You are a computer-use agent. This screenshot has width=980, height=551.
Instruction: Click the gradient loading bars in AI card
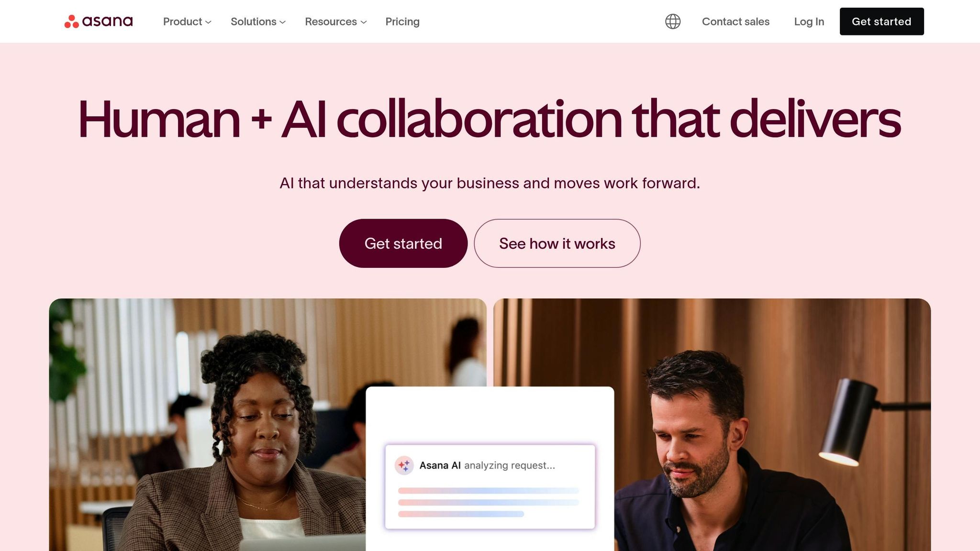(x=488, y=502)
